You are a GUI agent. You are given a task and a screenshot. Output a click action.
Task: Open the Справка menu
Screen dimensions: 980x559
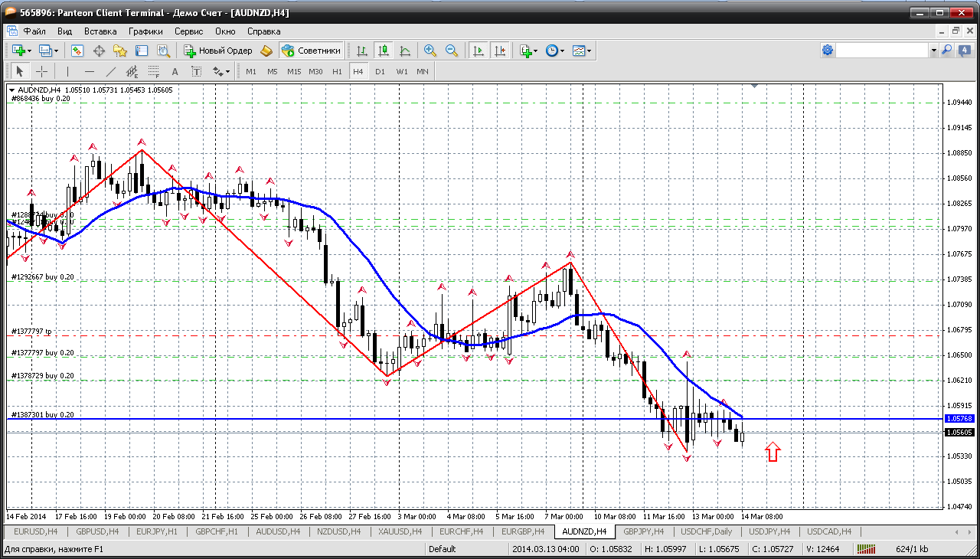click(x=264, y=31)
